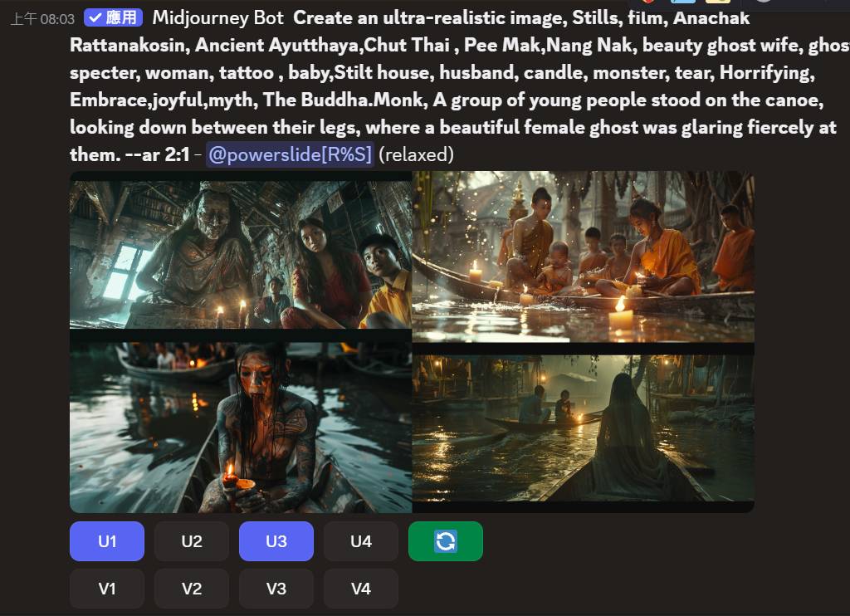Open the @powerslide[R%S] user mention
Image resolution: width=850 pixels, height=616 pixels.
(x=290, y=154)
